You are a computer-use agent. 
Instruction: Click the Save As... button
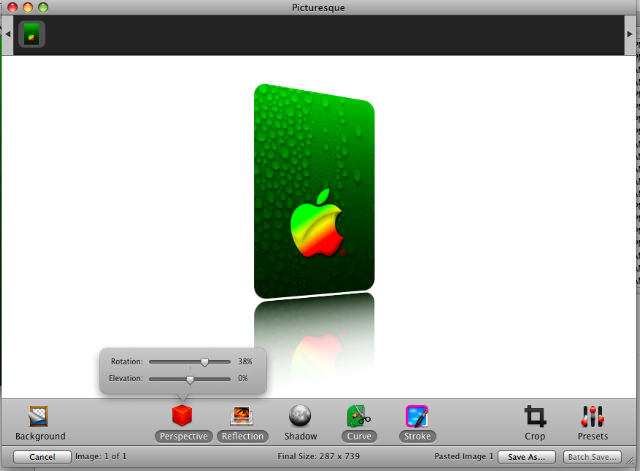[527, 457]
